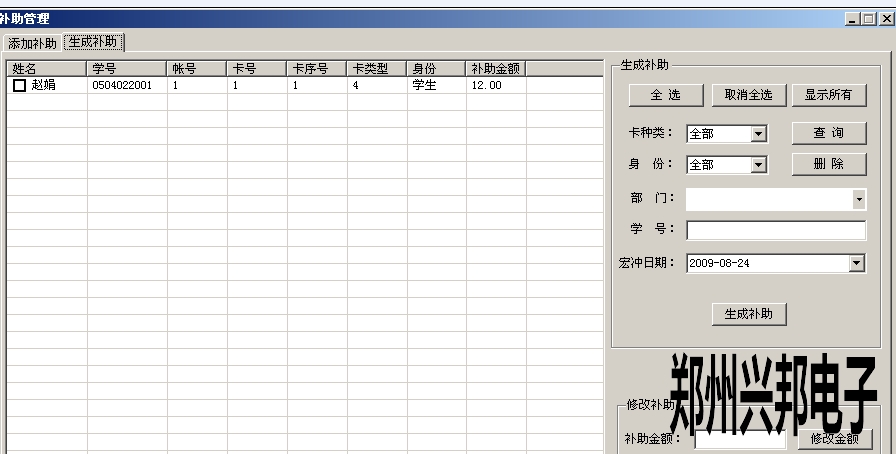Screen dimensions: 896x454
Task: Click the 修改金额 button
Action: pyautogui.click(x=835, y=439)
